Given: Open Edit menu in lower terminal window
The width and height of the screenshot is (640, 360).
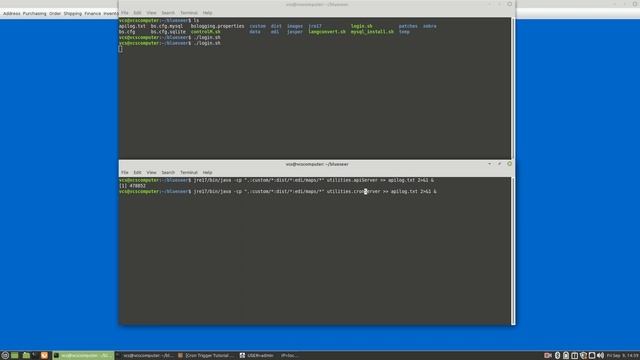Looking at the screenshot, I should point(137,172).
